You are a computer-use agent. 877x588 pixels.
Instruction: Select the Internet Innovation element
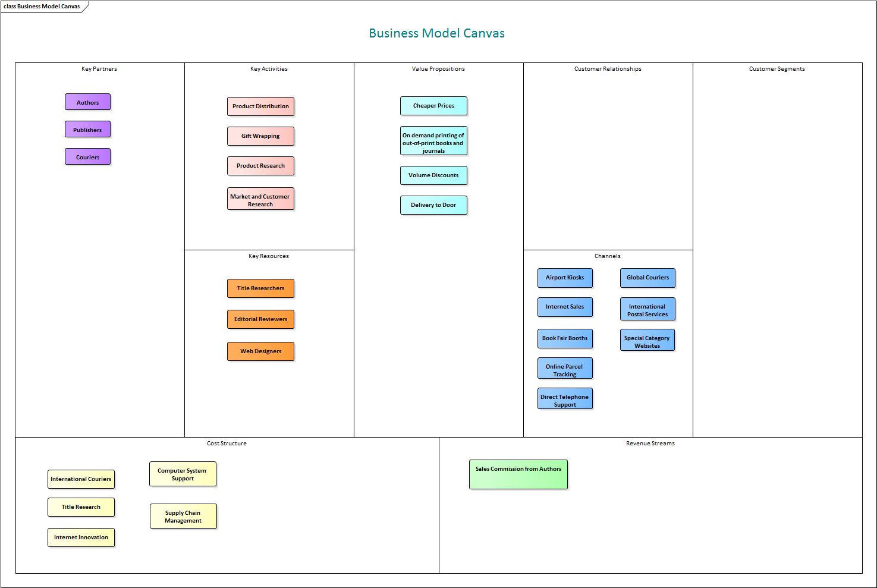pos(81,537)
